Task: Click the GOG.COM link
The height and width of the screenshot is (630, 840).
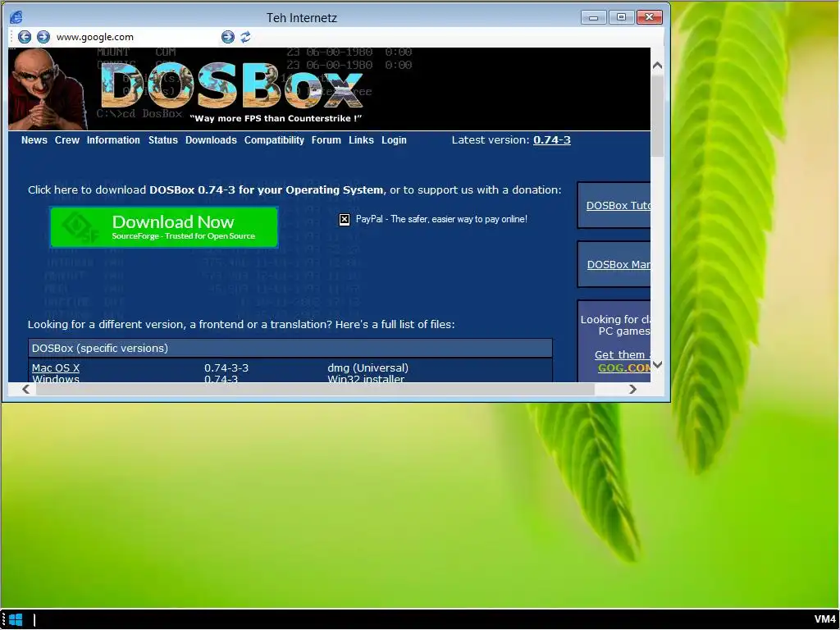Action: [x=624, y=368]
